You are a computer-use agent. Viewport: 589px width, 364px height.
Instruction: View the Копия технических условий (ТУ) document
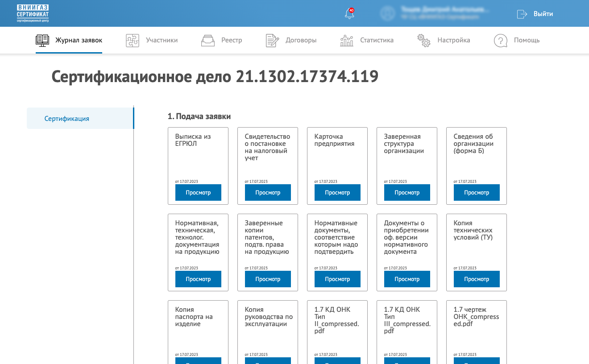point(477,279)
